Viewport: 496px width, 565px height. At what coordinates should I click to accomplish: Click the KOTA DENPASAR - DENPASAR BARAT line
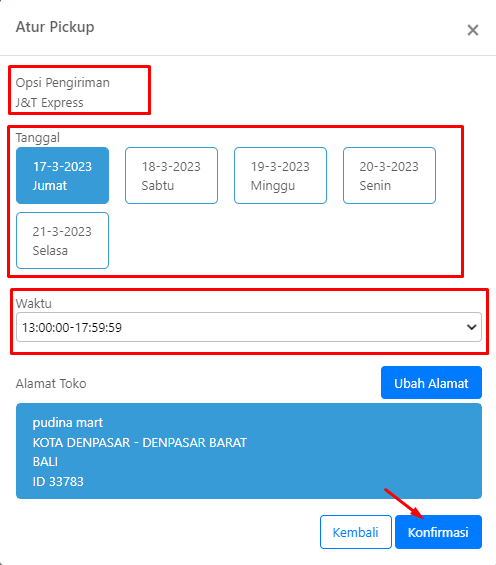click(x=140, y=442)
